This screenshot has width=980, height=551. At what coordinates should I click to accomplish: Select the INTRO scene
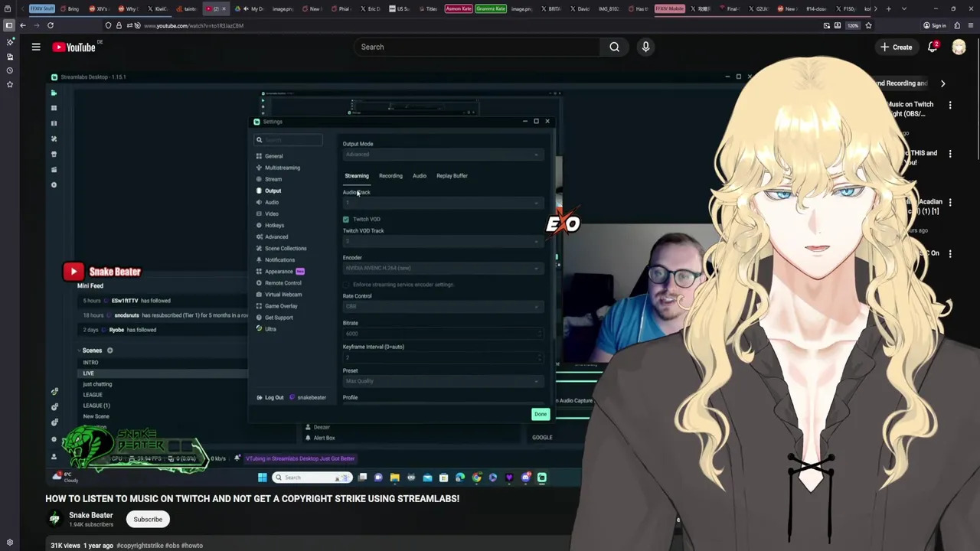pyautogui.click(x=90, y=363)
